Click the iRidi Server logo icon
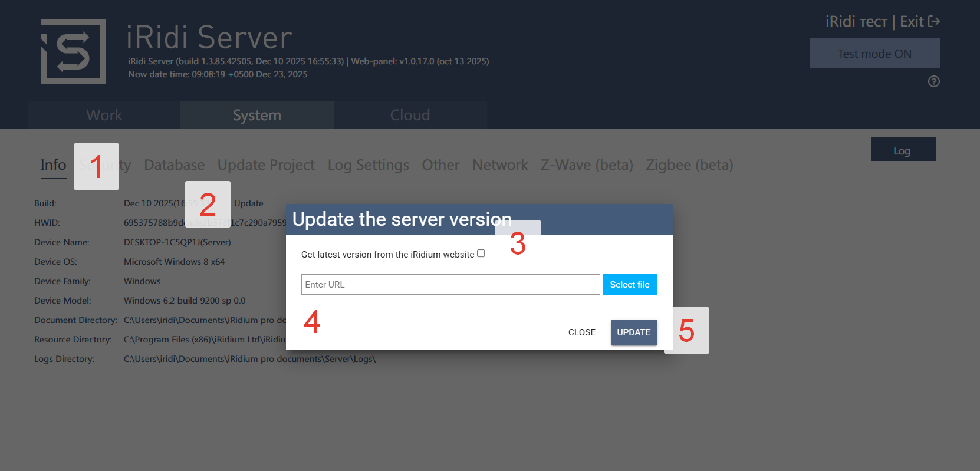This screenshot has width=980, height=471. [73, 52]
